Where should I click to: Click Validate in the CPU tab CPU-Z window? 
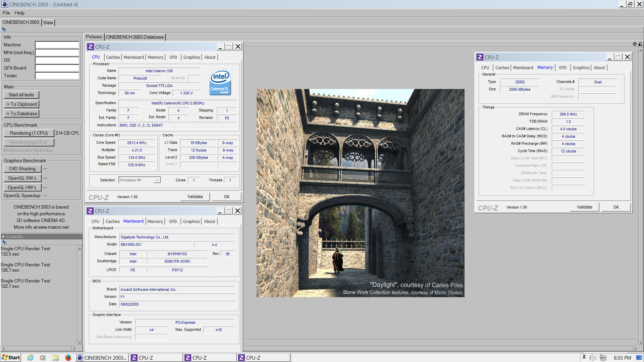coord(195,197)
